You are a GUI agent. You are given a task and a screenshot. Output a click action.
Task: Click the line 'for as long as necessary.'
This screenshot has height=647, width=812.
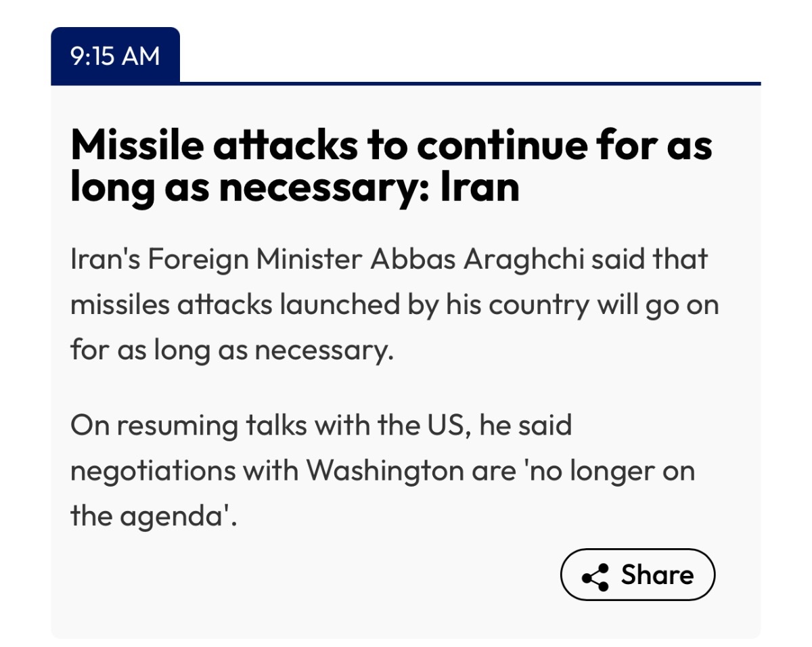coord(231,350)
